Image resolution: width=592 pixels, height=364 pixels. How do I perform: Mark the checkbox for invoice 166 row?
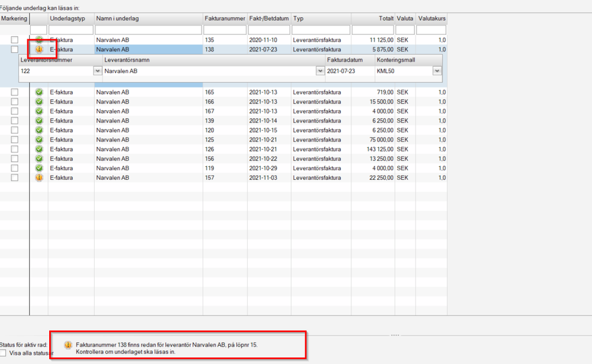pyautogui.click(x=14, y=102)
